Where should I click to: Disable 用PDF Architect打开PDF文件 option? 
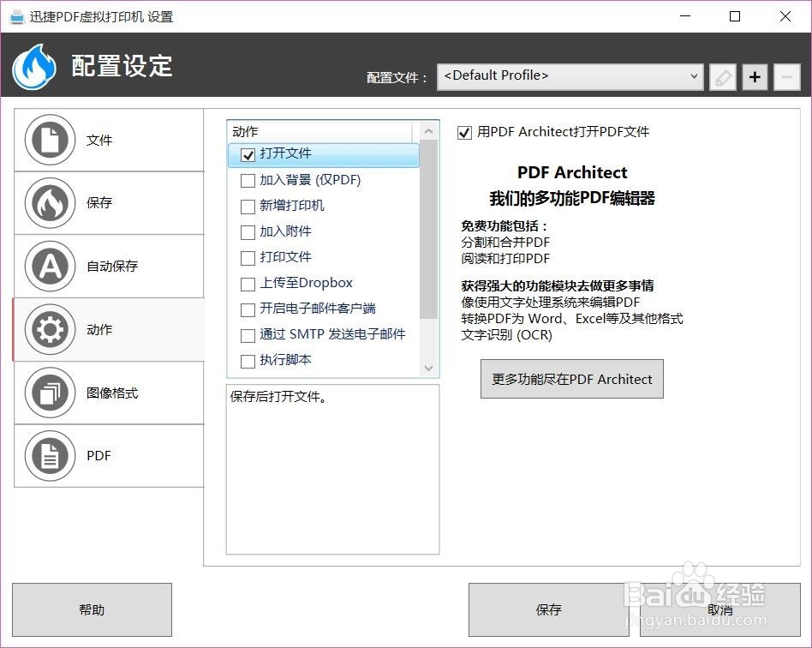(463, 132)
